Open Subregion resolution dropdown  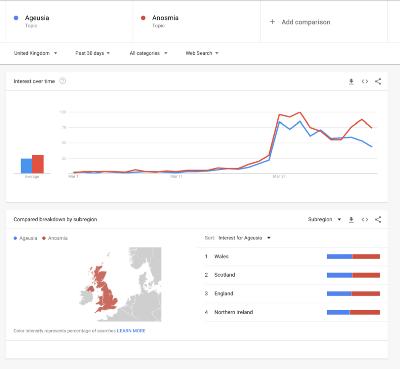click(324, 219)
